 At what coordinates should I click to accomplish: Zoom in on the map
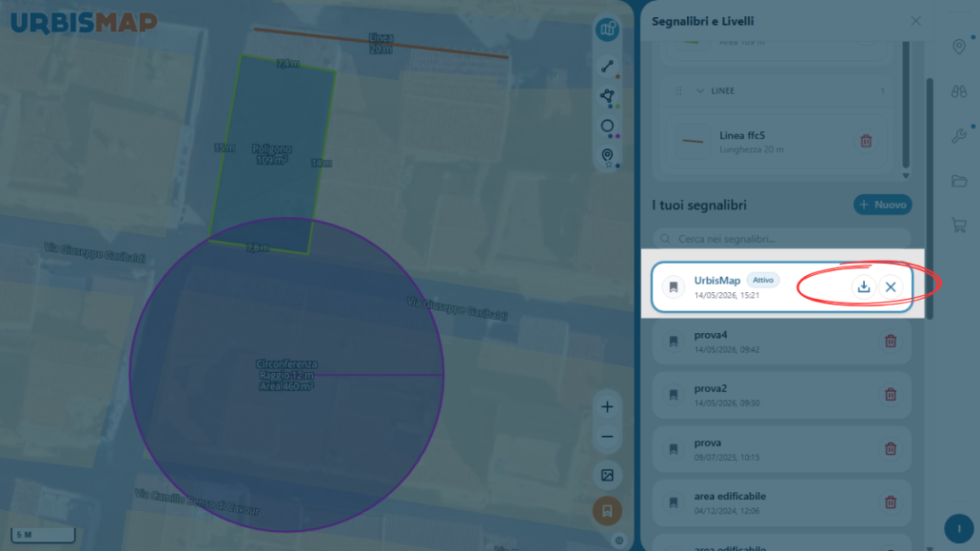coord(607,407)
